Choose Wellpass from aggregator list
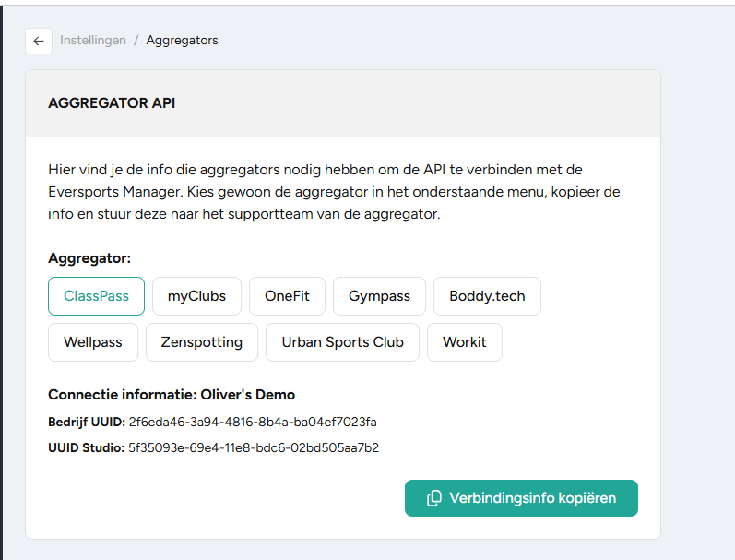Screen dimensions: 735x560 [93, 342]
